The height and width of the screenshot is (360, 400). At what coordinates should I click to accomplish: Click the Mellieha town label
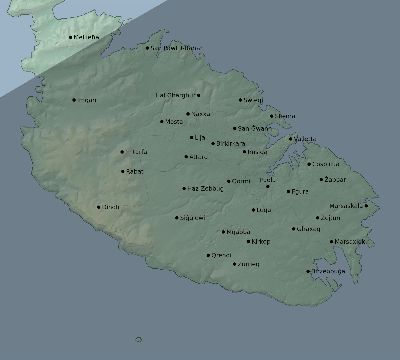pyautogui.click(x=86, y=37)
